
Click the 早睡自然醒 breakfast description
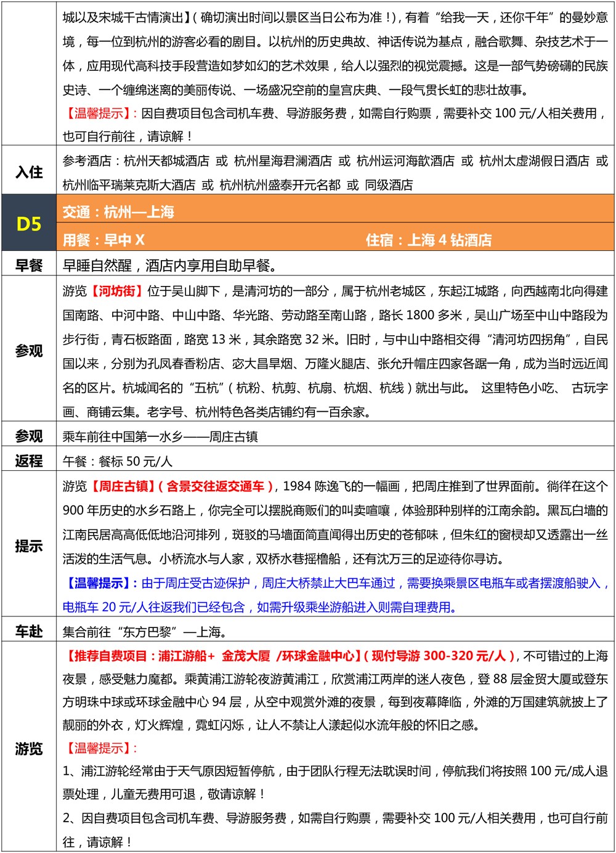coord(170,266)
